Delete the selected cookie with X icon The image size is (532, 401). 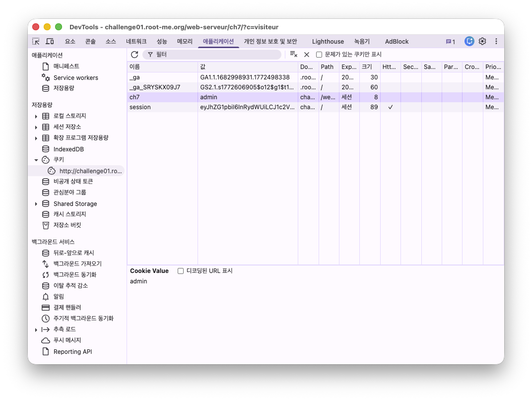306,54
